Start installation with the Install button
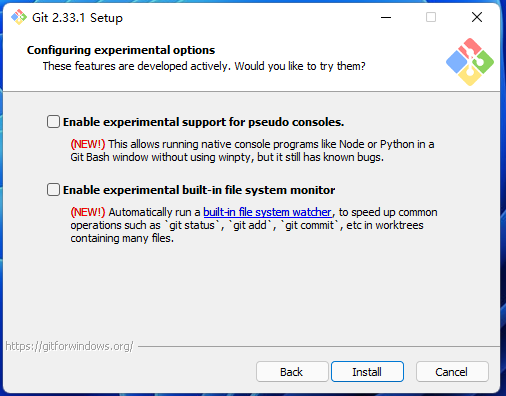506x396 pixels. pos(367,372)
